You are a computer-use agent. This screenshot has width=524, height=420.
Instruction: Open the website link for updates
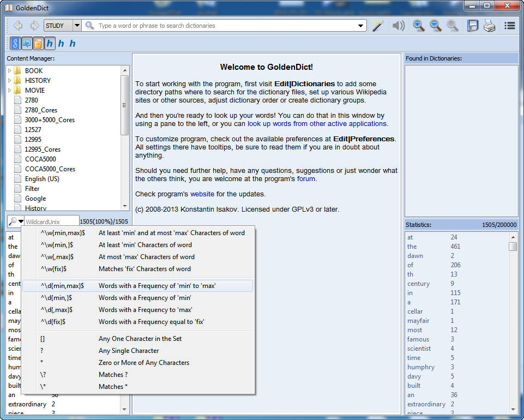(x=202, y=194)
